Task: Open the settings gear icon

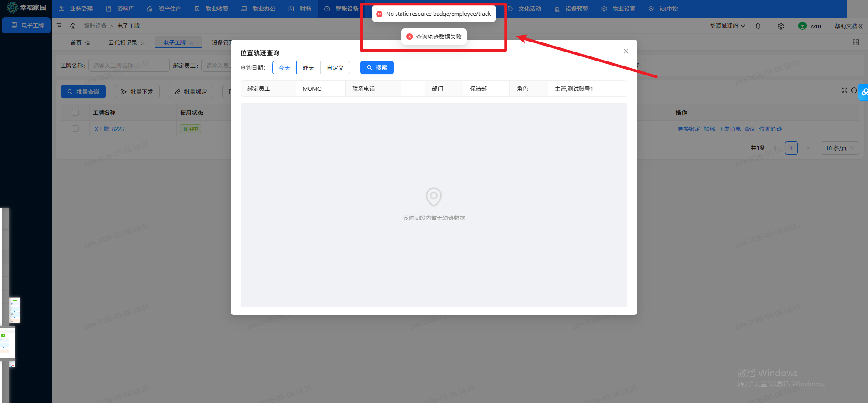Action: point(781,26)
